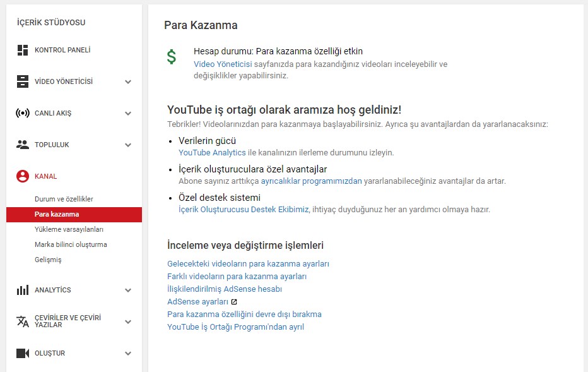The image size is (588, 372).
Task: Open the Video Yöneticisi link in account status
Action: coord(223,64)
